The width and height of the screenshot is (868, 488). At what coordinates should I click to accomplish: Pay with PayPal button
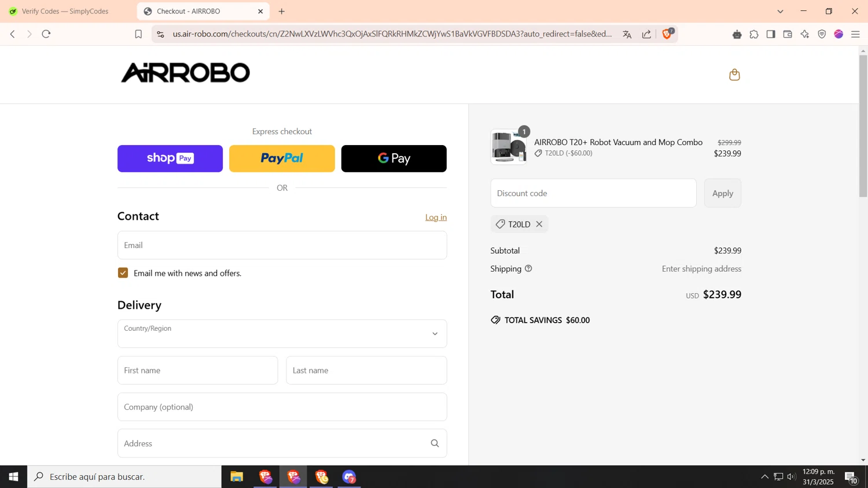click(282, 158)
